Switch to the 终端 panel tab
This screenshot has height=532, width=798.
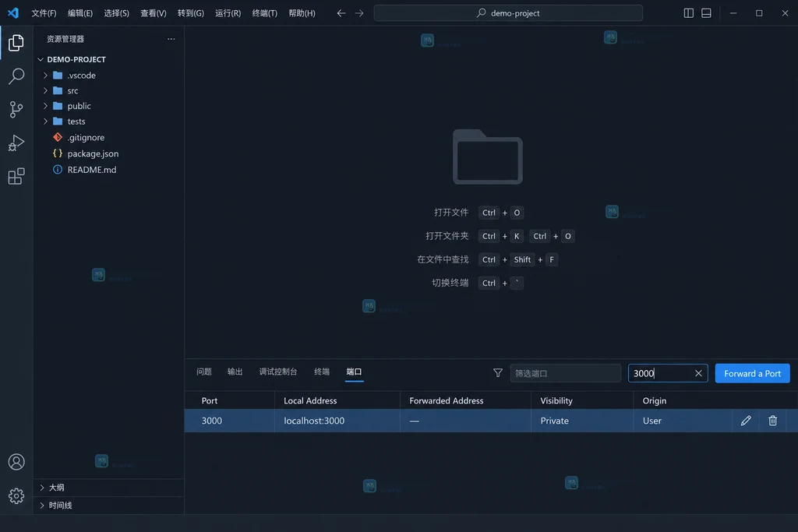coord(322,372)
